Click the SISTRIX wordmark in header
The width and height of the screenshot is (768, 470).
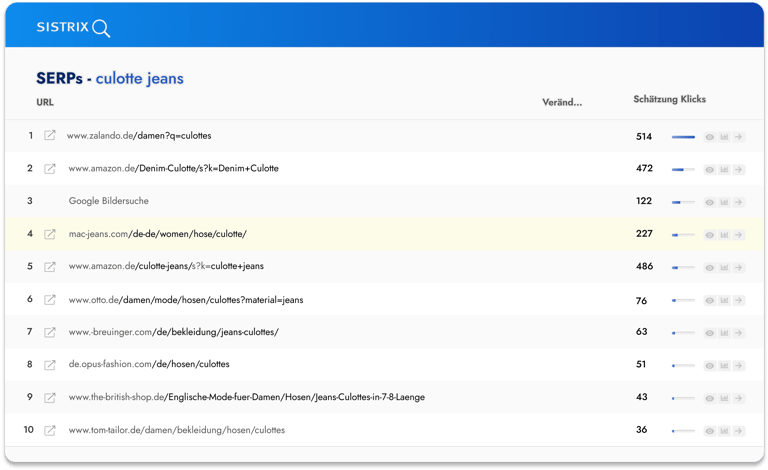coord(62,27)
